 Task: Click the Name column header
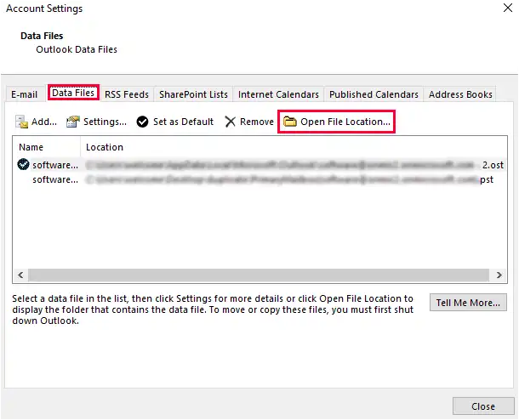pos(46,147)
